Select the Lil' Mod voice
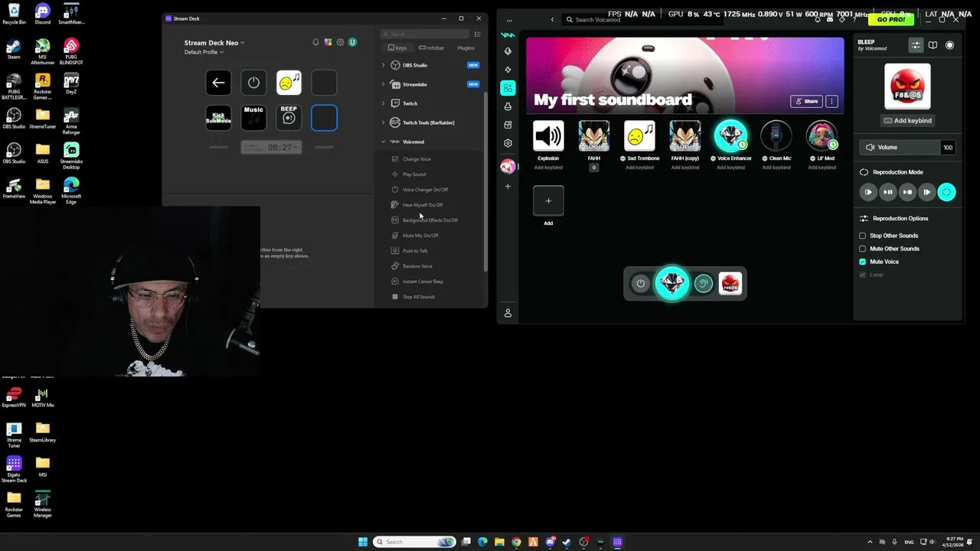 point(822,136)
